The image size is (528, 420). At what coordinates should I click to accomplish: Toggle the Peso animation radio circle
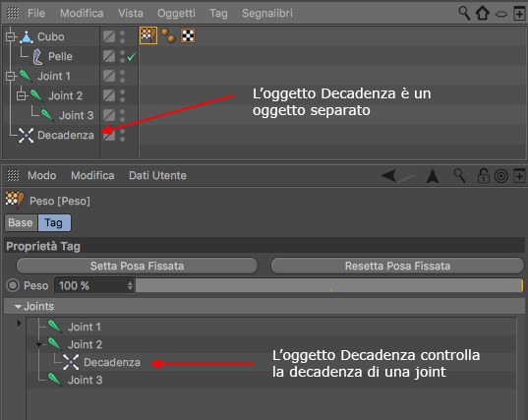(x=13, y=285)
